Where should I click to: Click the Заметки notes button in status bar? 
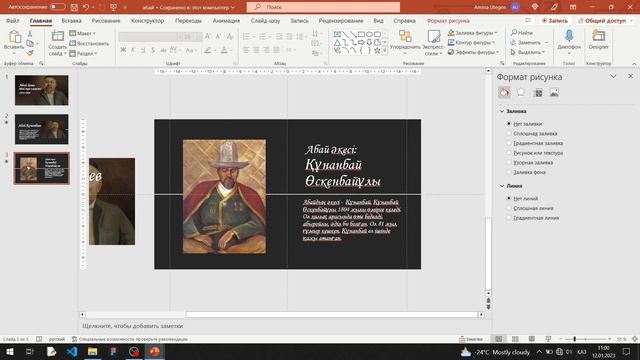click(471, 339)
